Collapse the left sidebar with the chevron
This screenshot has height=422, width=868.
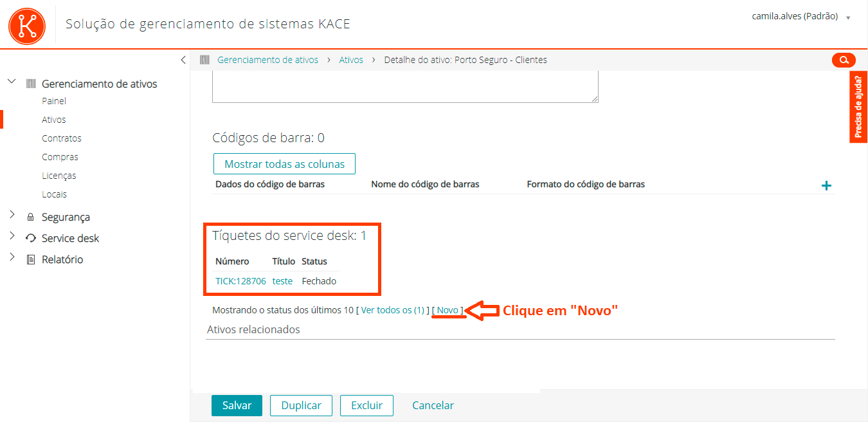click(x=183, y=60)
